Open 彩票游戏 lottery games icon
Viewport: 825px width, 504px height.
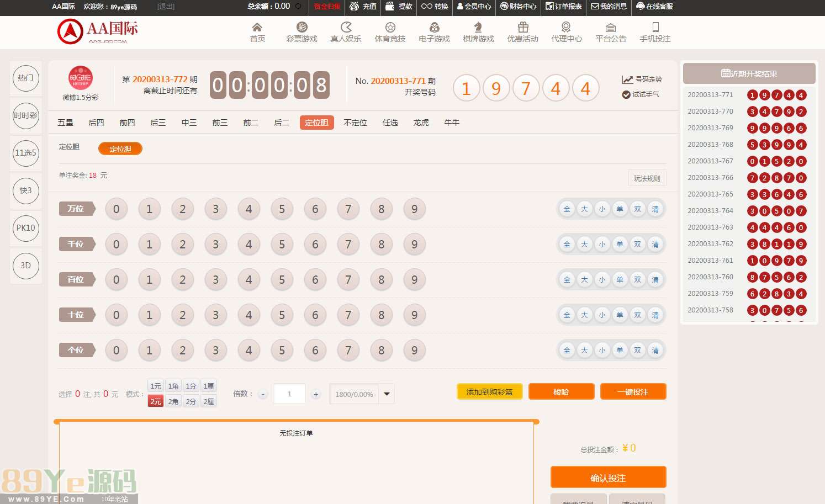[x=302, y=27]
